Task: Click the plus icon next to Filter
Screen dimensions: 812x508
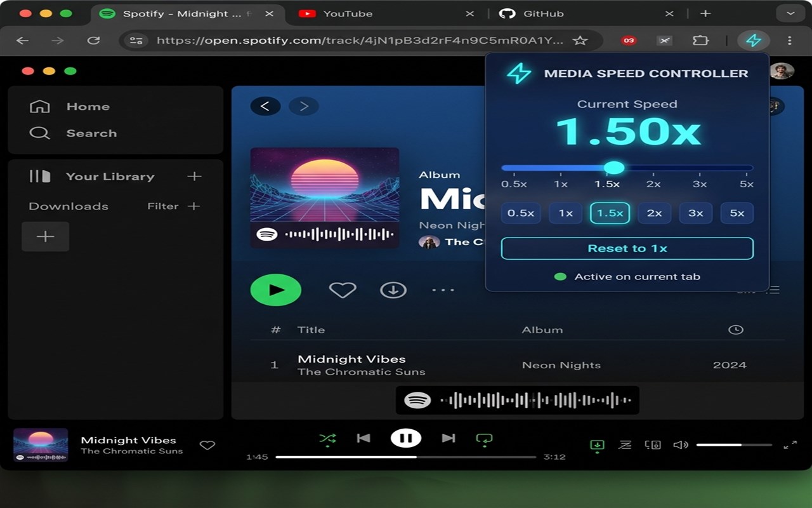Action: (x=194, y=206)
